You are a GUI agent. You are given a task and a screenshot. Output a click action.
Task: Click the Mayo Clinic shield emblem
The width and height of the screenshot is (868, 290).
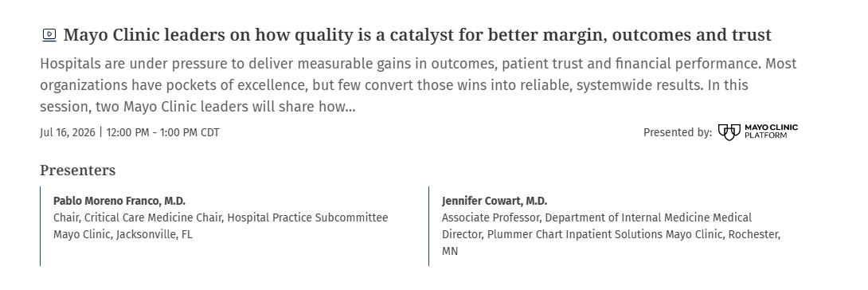point(729,132)
